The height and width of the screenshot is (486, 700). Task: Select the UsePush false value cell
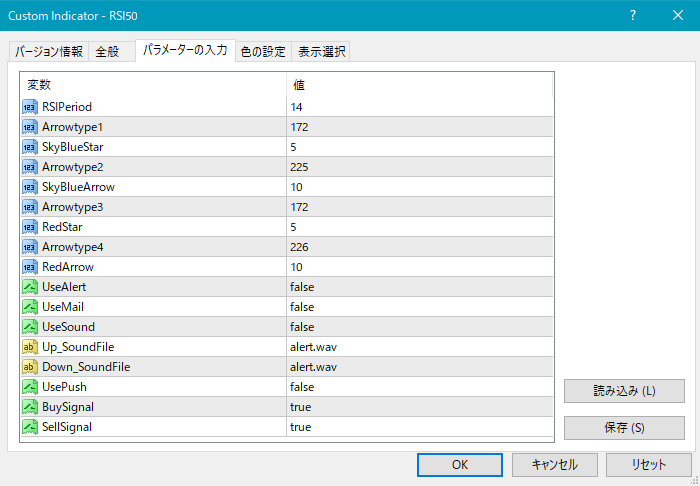point(419,387)
